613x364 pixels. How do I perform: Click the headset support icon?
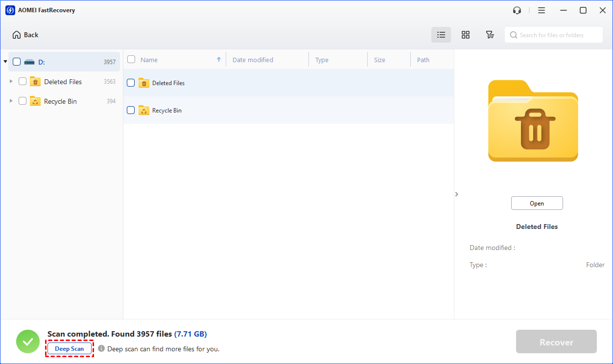(x=517, y=10)
